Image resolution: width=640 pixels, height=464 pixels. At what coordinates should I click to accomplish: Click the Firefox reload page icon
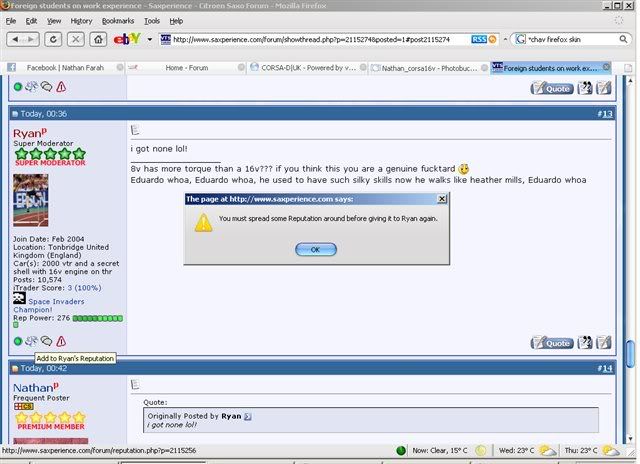click(52, 39)
